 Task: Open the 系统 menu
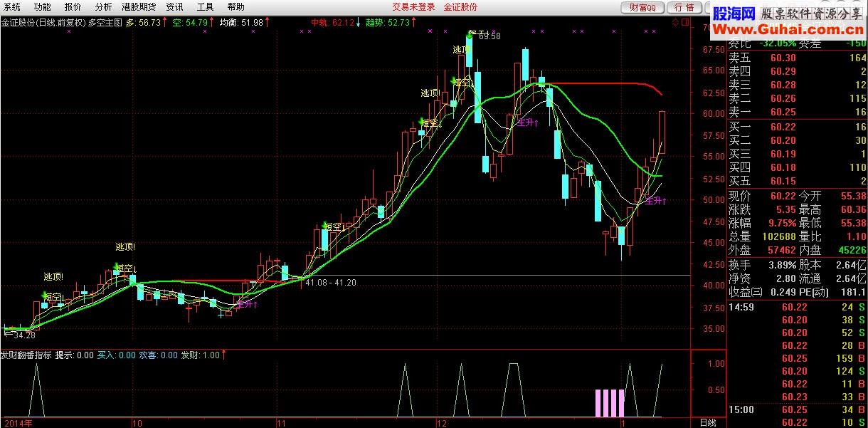pos(12,6)
